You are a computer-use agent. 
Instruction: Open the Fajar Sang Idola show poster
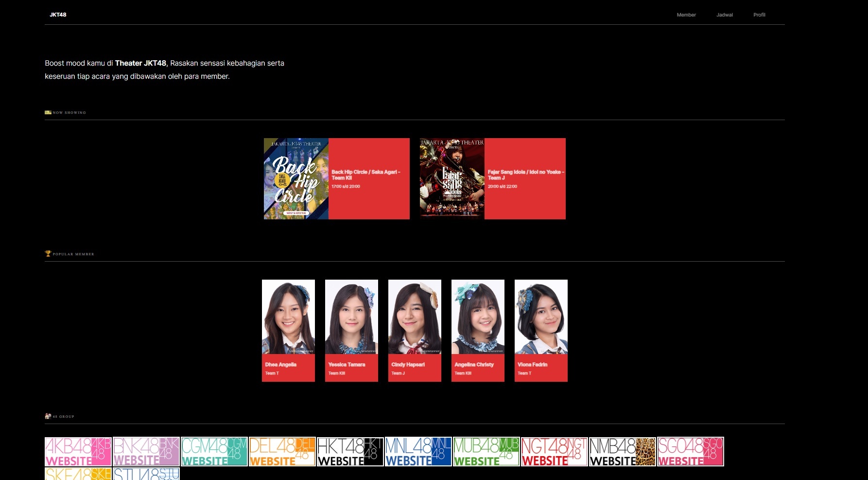pos(452,178)
